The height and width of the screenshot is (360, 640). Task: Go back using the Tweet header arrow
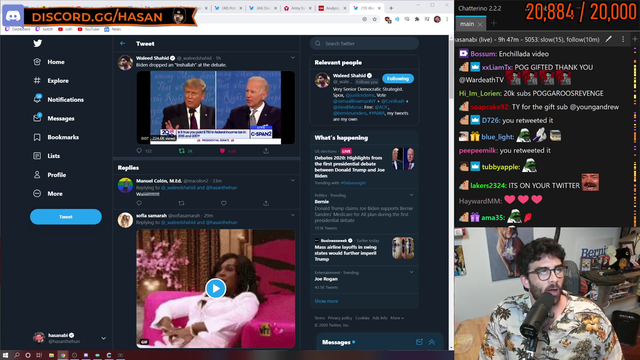(x=122, y=43)
